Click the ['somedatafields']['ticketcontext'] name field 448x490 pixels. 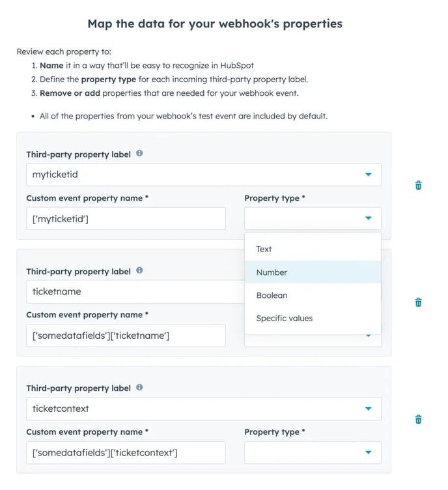coord(126,453)
